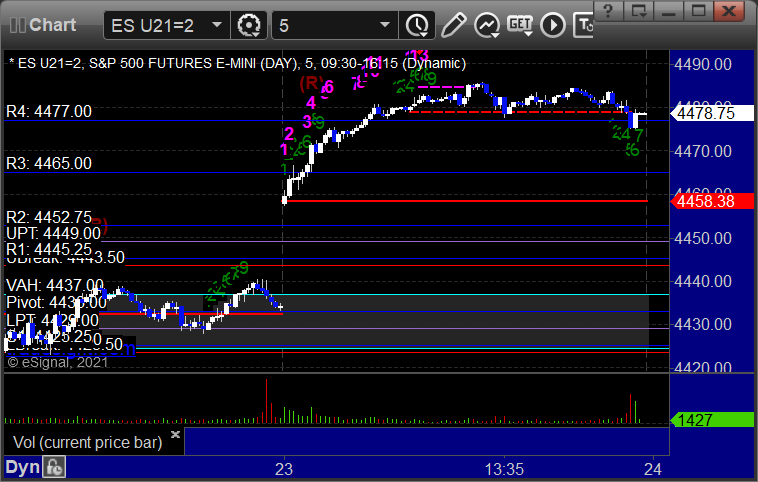This screenshot has height=482, width=758.
Task: Click the Pivot level label
Action: point(56,303)
